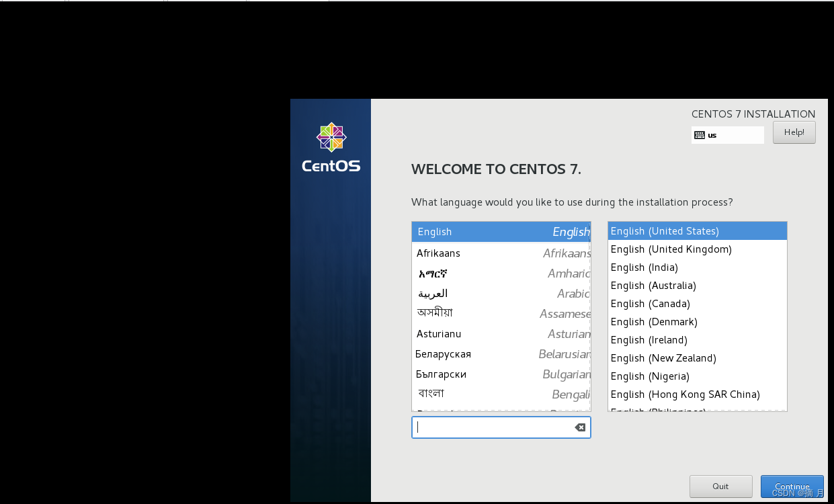
Task: Select English (Ireland) locale
Action: [698, 340]
